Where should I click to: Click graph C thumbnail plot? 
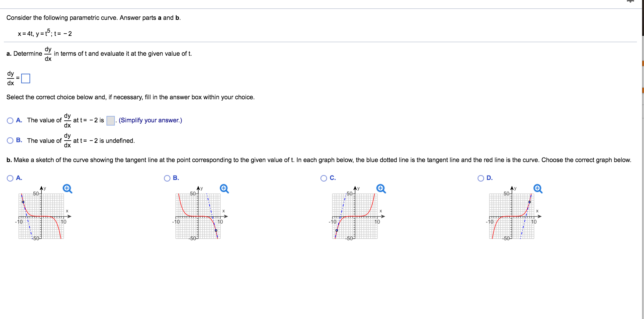tap(355, 216)
